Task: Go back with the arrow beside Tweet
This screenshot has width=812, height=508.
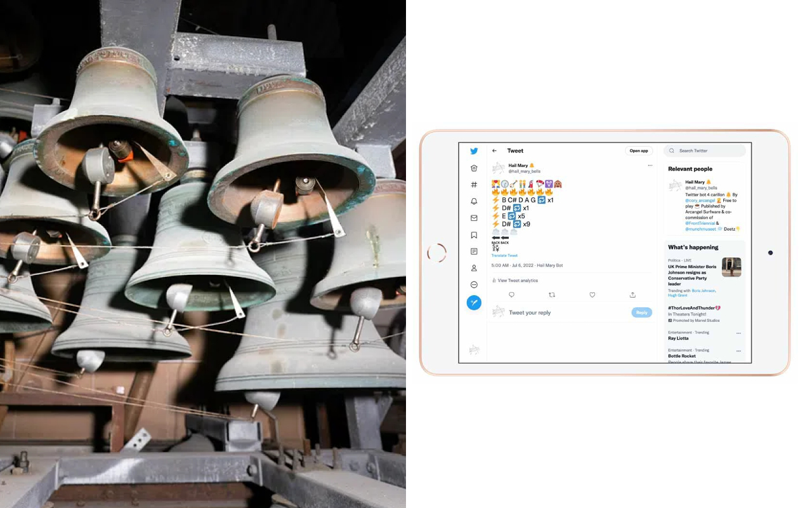Action: tap(495, 151)
